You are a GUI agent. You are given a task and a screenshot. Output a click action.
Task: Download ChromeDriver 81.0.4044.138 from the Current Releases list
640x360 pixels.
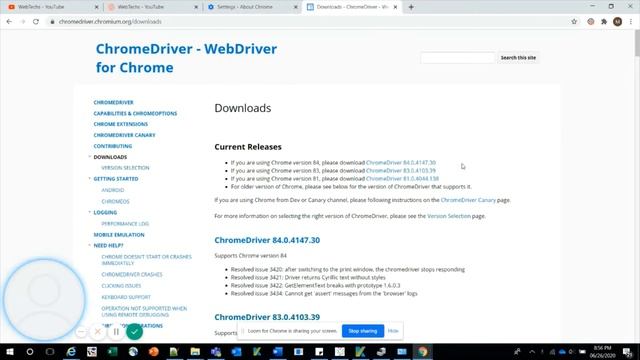click(x=402, y=179)
